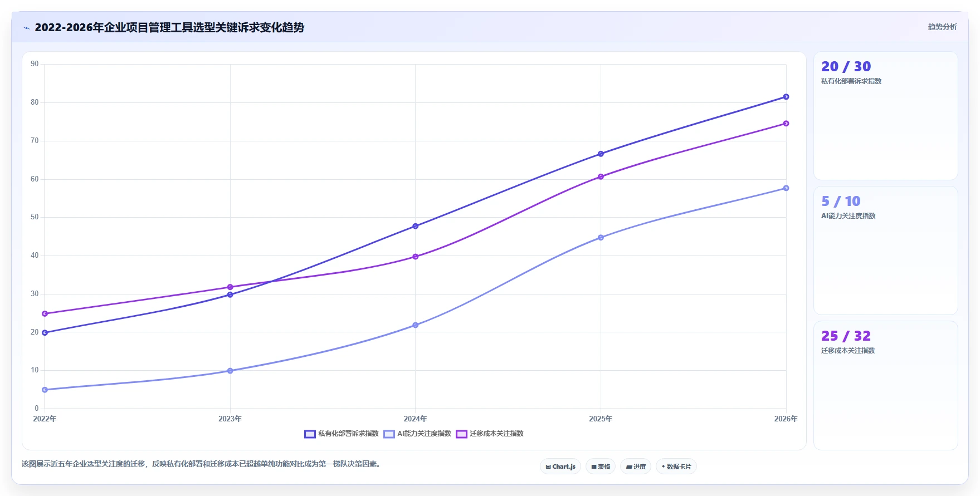Click the 2022年 point on the 私有化部署 line
The width and height of the screenshot is (980, 496).
[45, 333]
